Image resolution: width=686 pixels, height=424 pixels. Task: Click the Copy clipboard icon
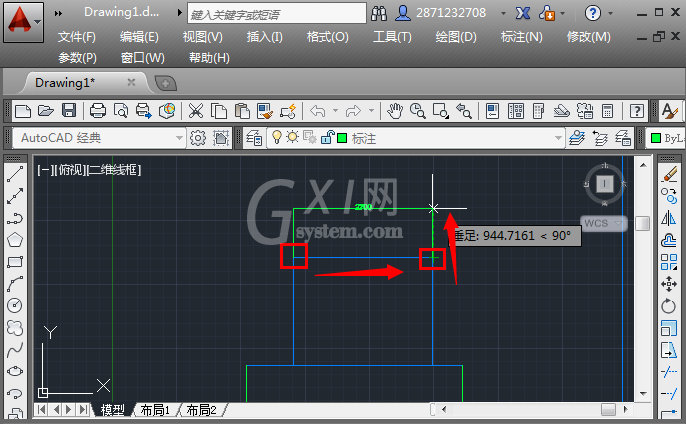(219, 111)
